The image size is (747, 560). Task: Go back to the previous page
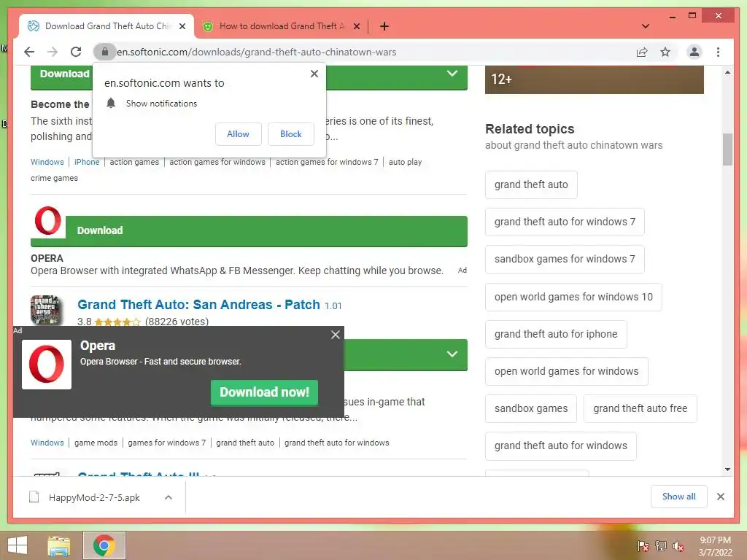coord(29,52)
